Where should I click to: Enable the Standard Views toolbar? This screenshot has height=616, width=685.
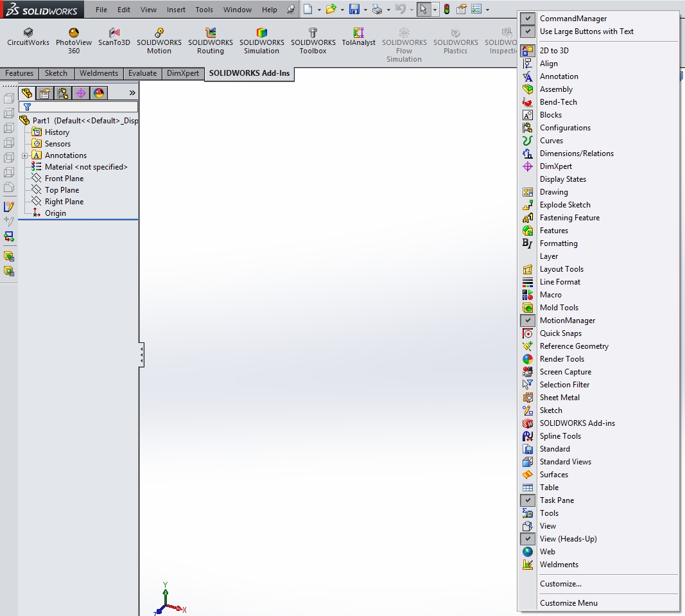pos(598,462)
